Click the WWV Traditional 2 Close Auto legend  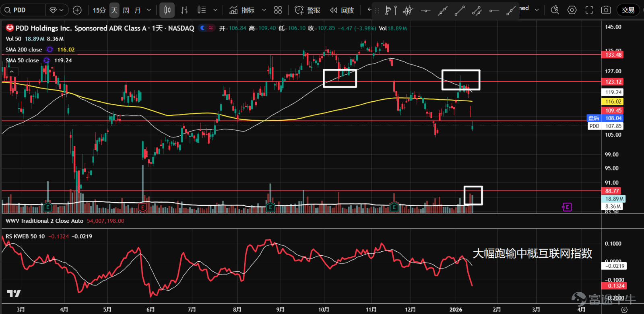pos(44,221)
